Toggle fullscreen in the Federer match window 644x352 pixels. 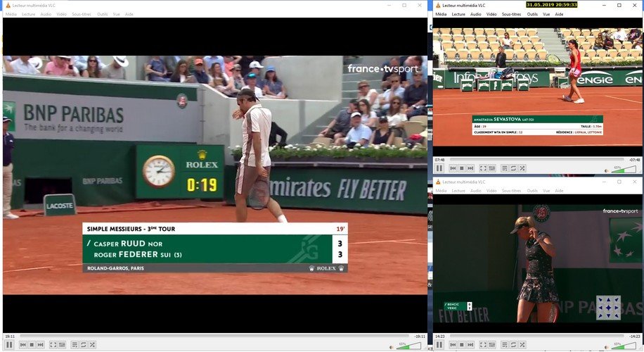click(x=53, y=344)
